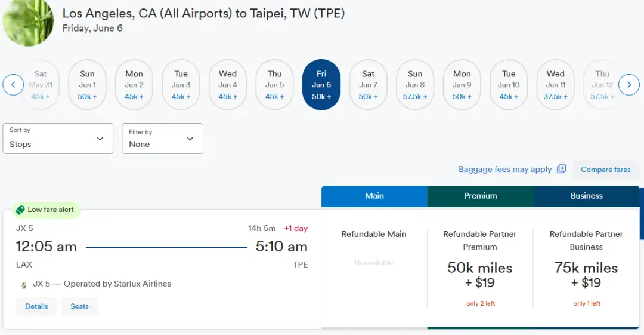Choose Wed Jun 11 37.5k date

point(555,85)
